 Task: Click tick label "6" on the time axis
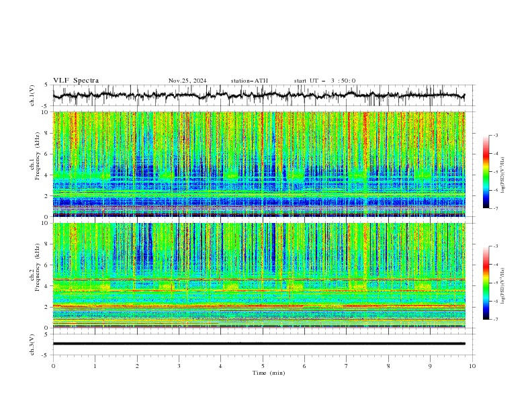point(304,366)
